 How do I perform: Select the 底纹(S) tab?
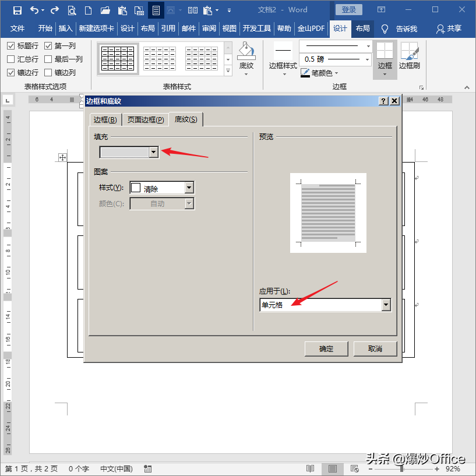[x=186, y=119]
